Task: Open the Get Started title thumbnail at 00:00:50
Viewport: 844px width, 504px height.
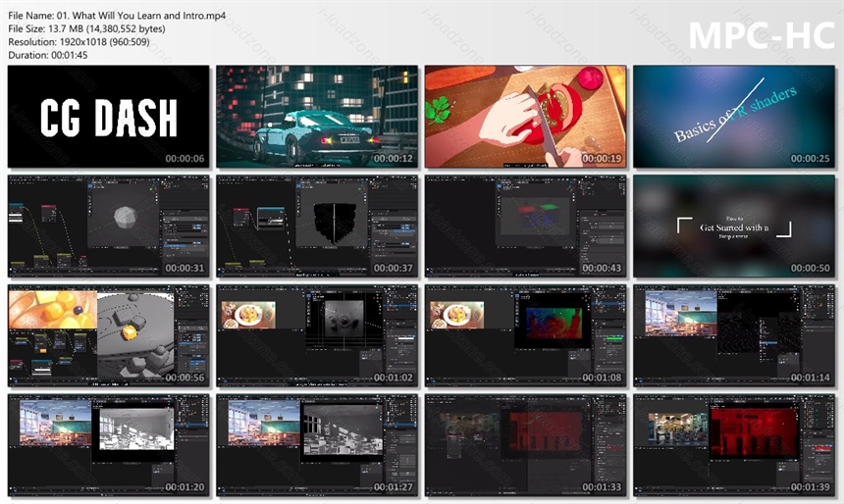Action: [734, 226]
